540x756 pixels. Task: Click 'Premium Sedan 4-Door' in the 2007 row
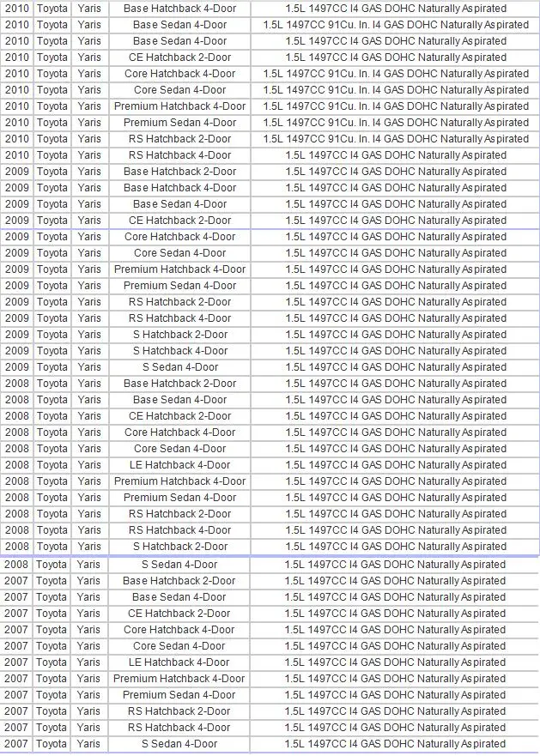tap(179, 695)
